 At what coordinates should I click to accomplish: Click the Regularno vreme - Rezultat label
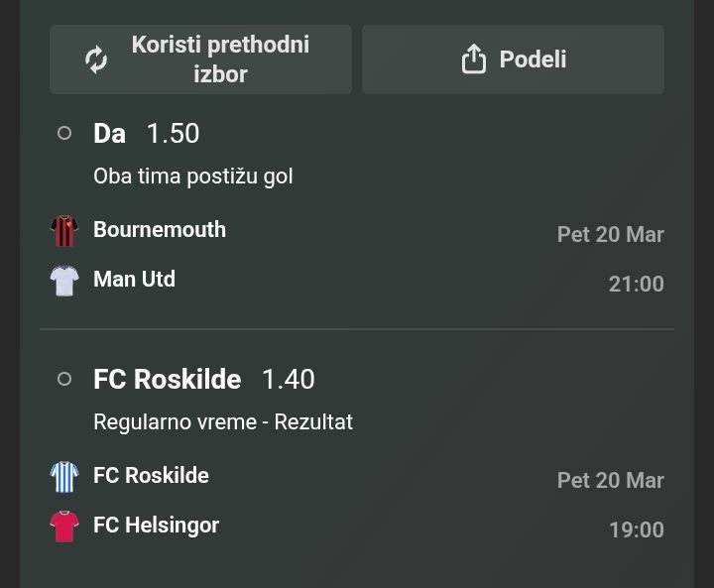pyautogui.click(x=223, y=422)
